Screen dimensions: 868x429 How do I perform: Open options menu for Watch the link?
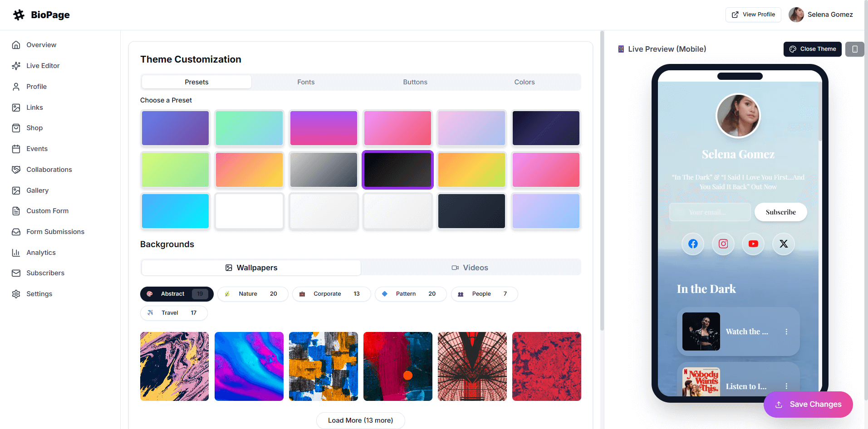(x=786, y=331)
